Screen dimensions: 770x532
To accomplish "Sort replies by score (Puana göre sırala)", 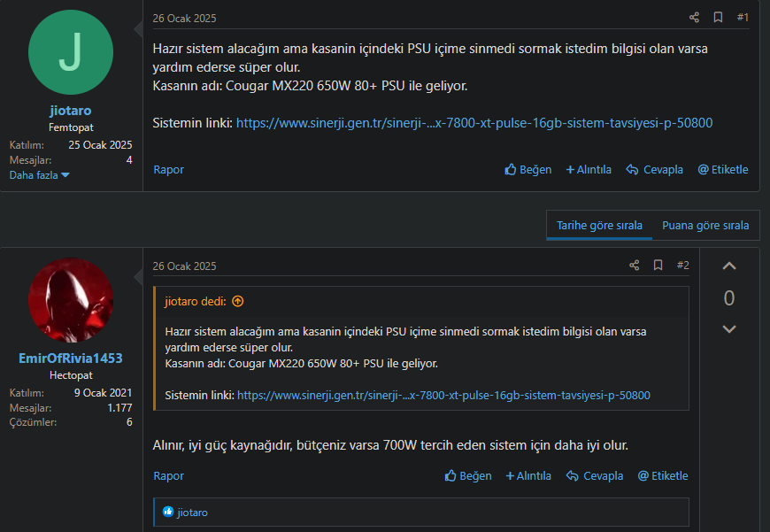I will point(705,226).
